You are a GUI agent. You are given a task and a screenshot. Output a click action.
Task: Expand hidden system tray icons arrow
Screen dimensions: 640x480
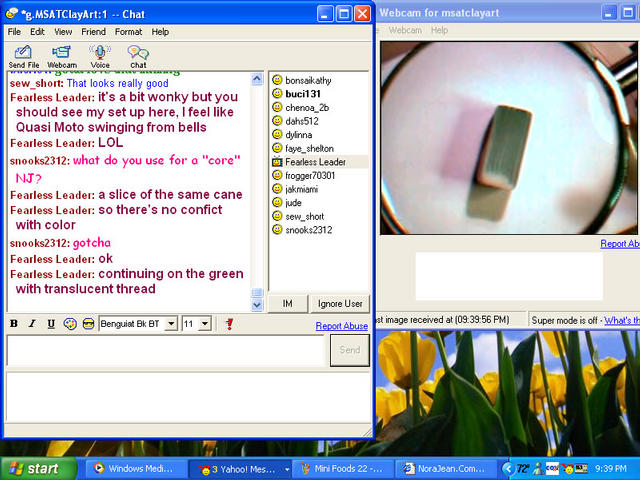click(x=507, y=469)
